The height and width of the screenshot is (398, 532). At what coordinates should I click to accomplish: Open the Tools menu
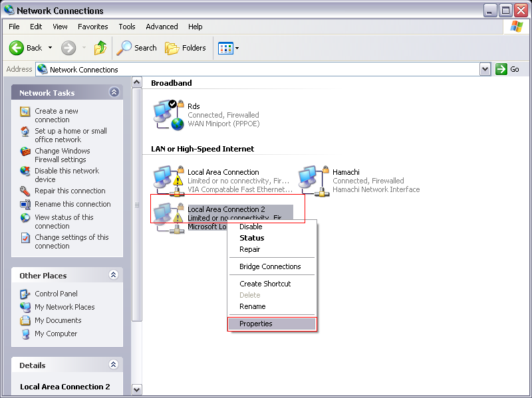pyautogui.click(x=127, y=27)
